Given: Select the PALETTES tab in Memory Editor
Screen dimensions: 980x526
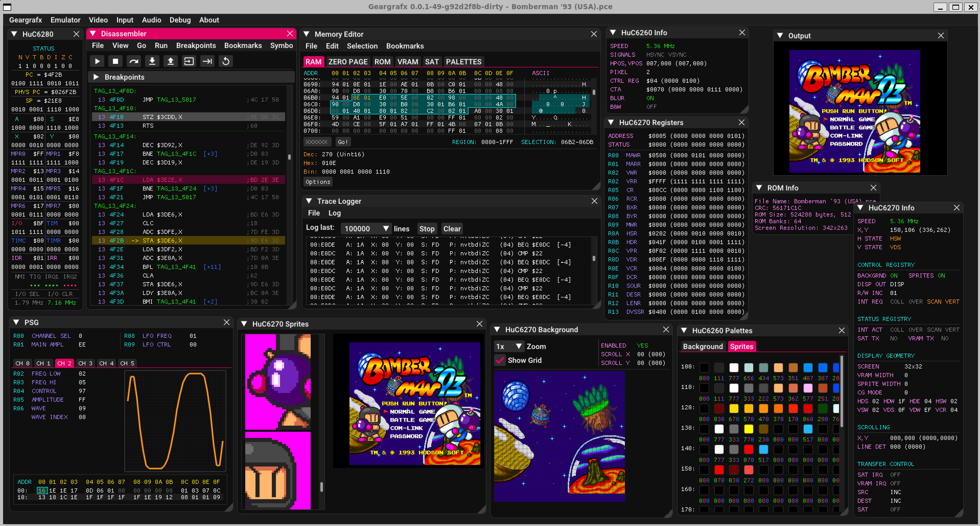Looking at the screenshot, I should tap(463, 62).
